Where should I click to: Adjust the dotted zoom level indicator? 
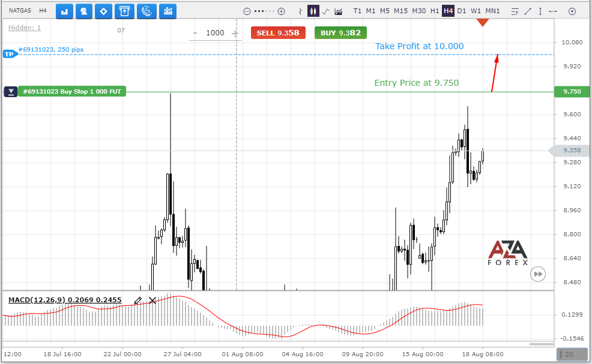(264, 11)
